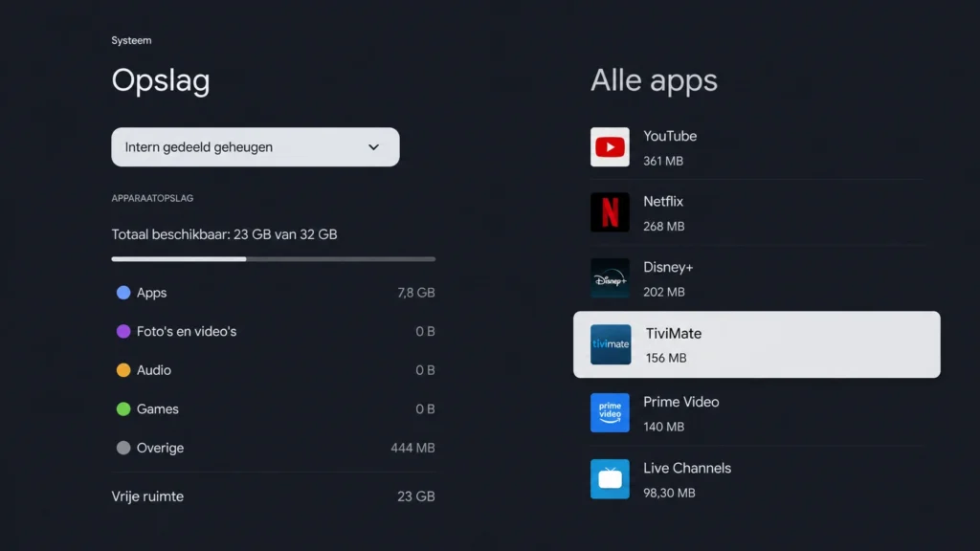Open the Prime Video app name entry
Image resolution: width=980 pixels, height=551 pixels.
pos(681,402)
